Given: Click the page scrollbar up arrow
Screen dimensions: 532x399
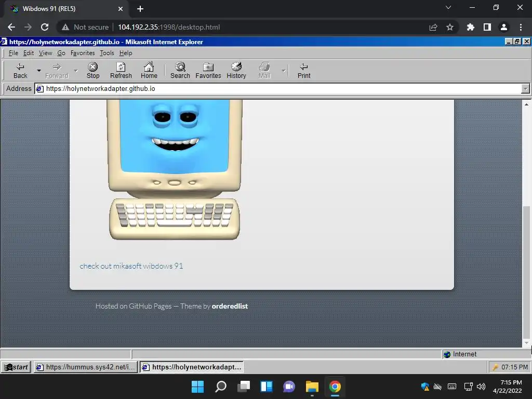Looking at the screenshot, I should (x=526, y=104).
